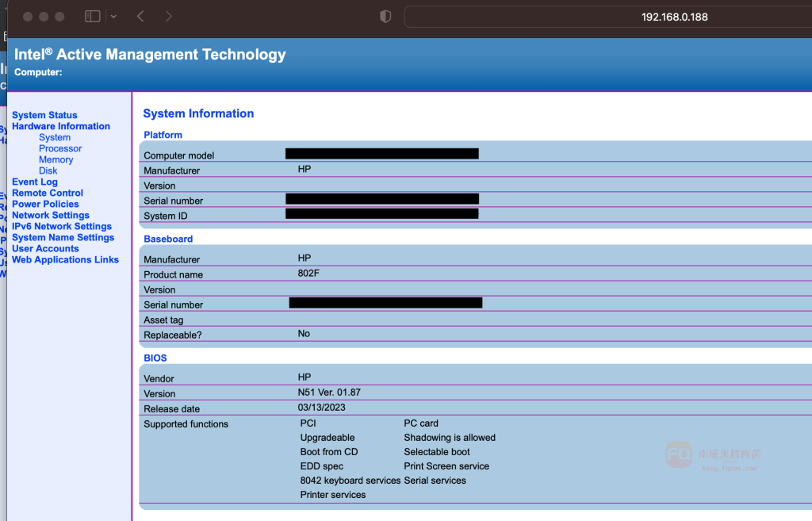Open the System Status page
This screenshot has width=812, height=521.
pos(44,115)
